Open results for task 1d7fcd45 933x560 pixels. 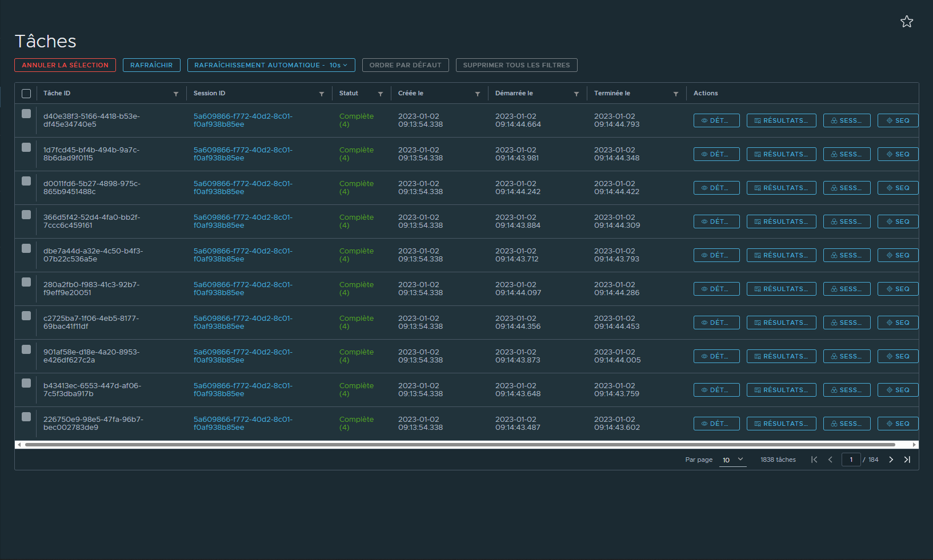[x=782, y=154]
